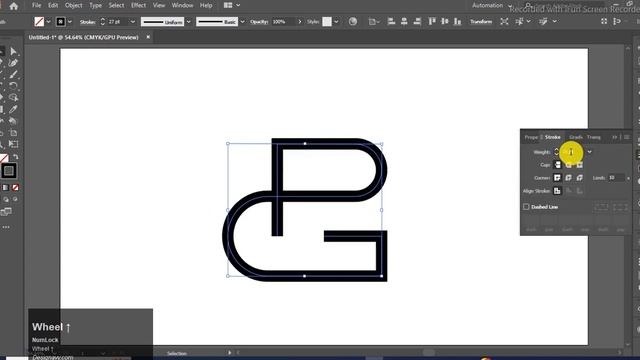Screen dimensions: 640x360
Task: Open the File menu
Action: click(x=37, y=5)
